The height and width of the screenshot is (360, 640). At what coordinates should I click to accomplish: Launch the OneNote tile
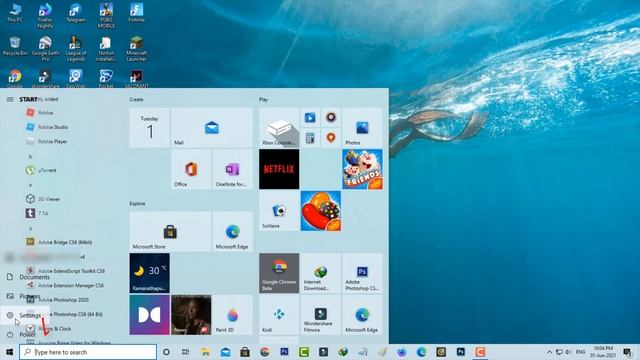232,169
